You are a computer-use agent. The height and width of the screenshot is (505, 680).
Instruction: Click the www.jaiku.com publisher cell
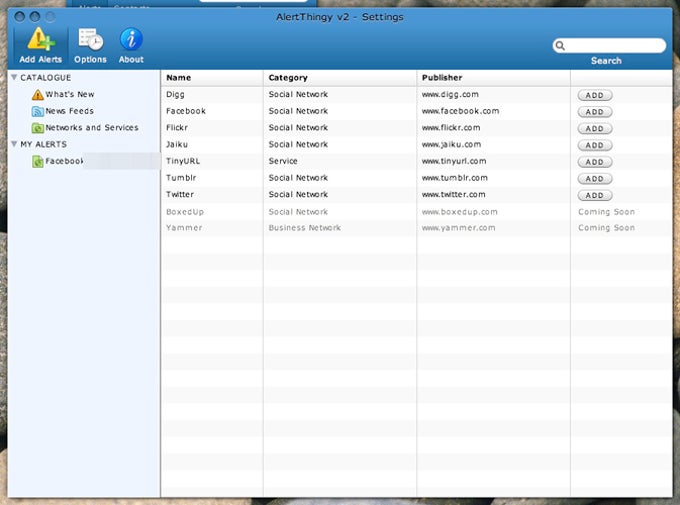(x=451, y=144)
